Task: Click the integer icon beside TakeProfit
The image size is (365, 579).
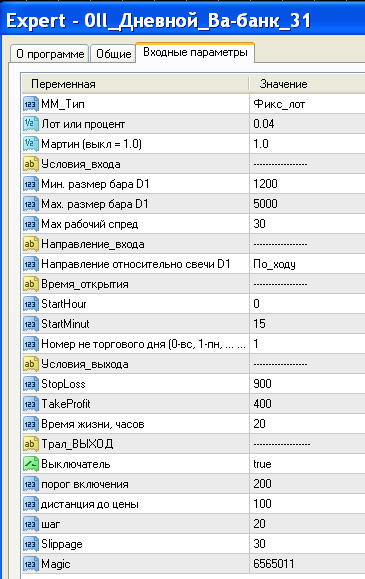Action: tap(31, 404)
